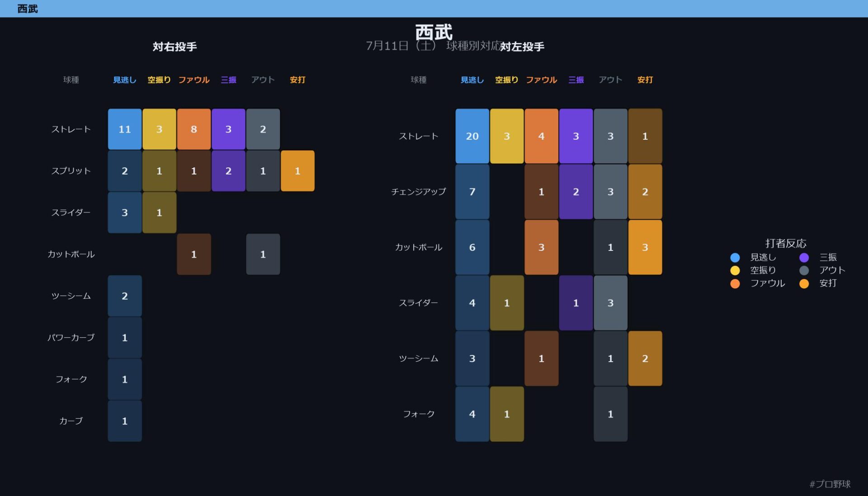Click the 安打 column header under 対左投手

point(645,80)
